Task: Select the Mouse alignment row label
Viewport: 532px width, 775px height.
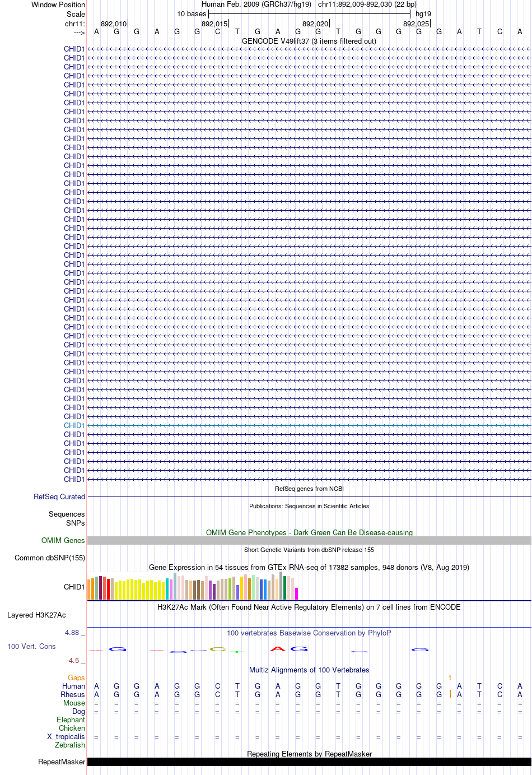Action: coord(74,703)
